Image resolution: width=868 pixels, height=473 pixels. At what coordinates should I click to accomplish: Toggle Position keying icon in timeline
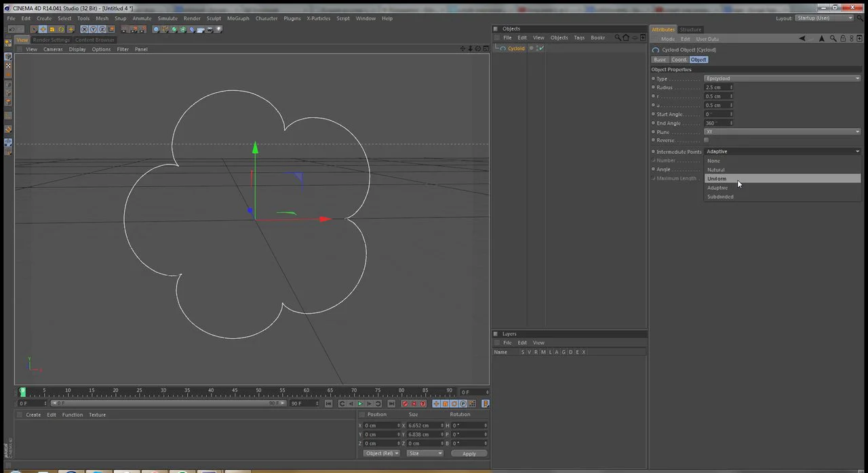(437, 403)
